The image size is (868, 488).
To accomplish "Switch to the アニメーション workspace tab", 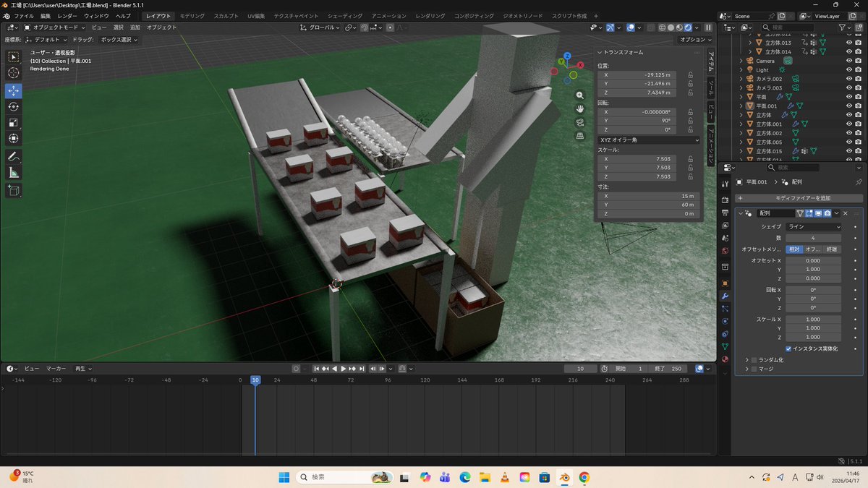I will (389, 16).
